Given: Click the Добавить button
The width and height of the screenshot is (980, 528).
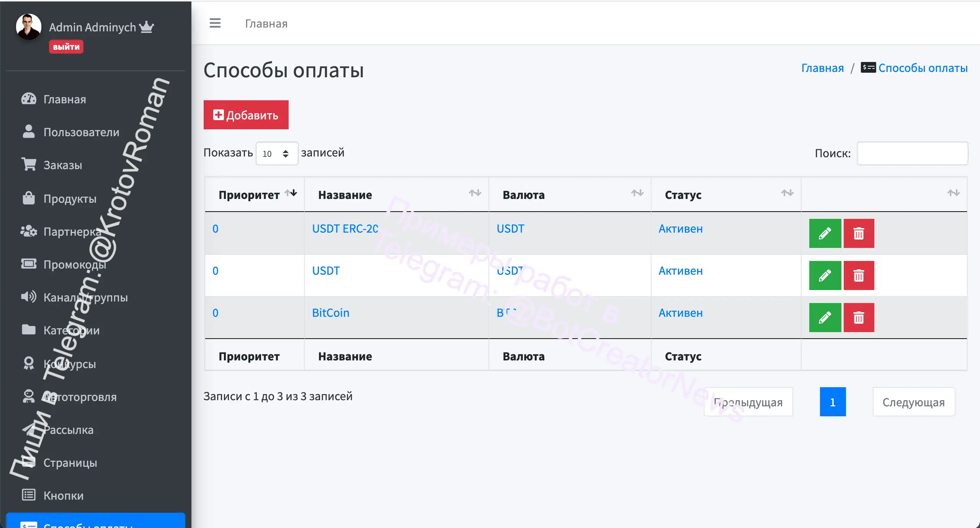Looking at the screenshot, I should tap(246, 115).
